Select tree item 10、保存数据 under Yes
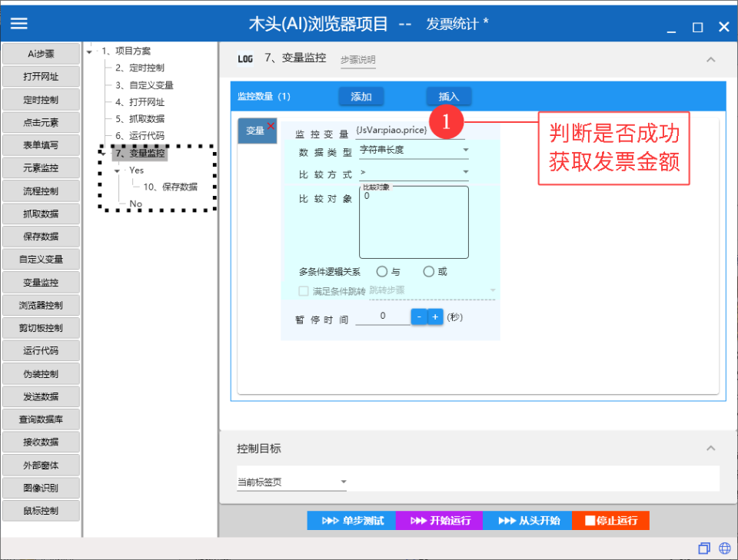Screen dimensions: 738x560 (x=171, y=187)
